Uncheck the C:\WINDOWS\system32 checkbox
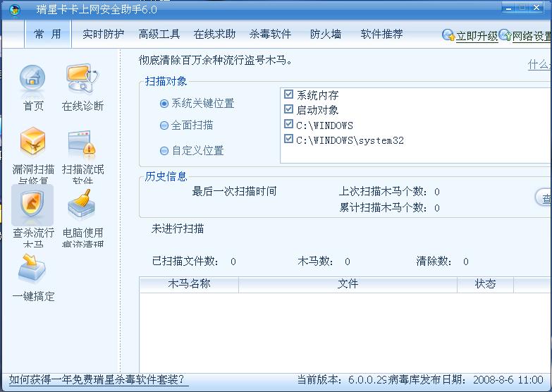 [x=288, y=139]
